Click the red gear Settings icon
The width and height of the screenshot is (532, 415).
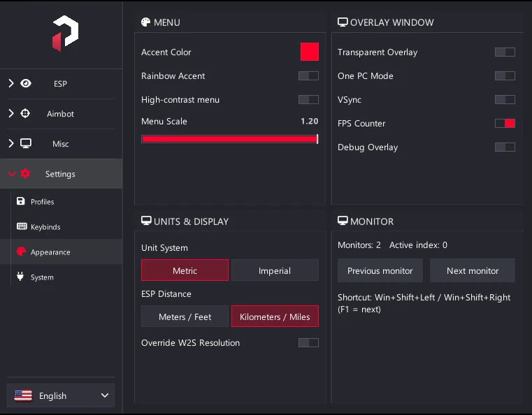pyautogui.click(x=25, y=173)
